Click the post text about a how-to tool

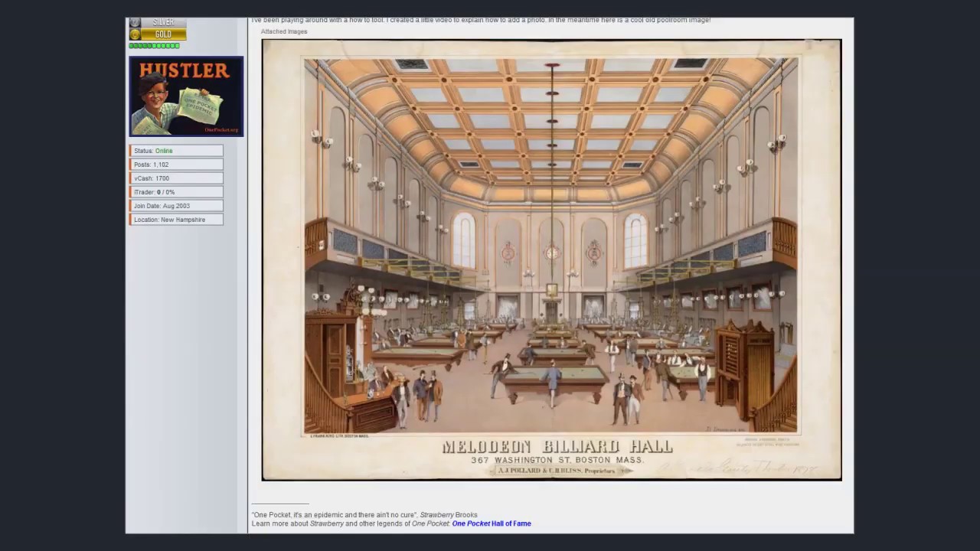481,20
